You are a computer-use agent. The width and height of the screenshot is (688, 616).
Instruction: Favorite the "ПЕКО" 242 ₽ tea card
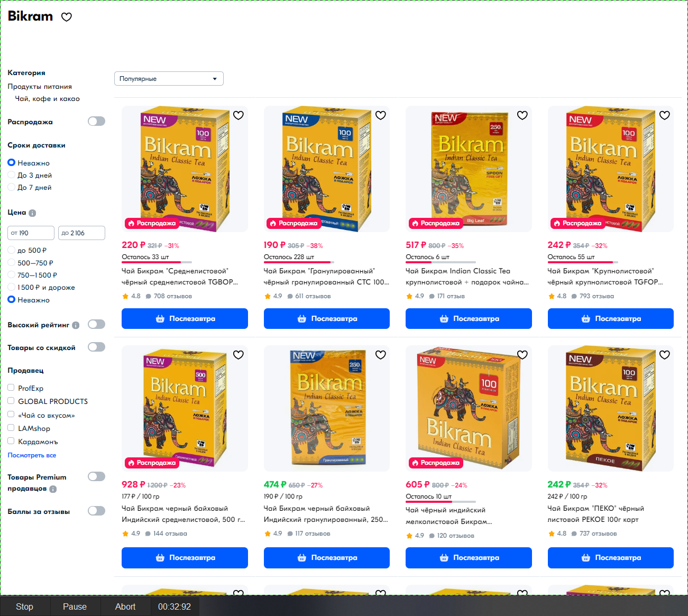(665, 355)
